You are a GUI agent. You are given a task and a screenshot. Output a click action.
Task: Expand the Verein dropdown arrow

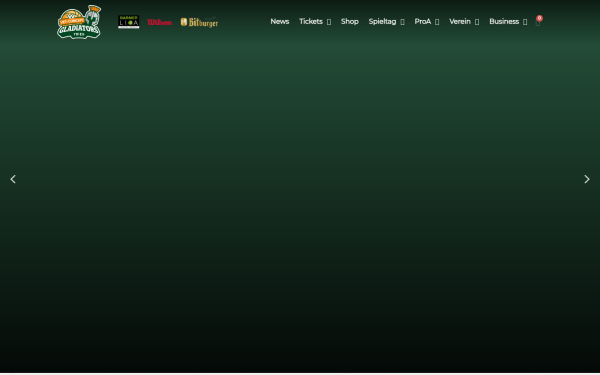point(477,22)
